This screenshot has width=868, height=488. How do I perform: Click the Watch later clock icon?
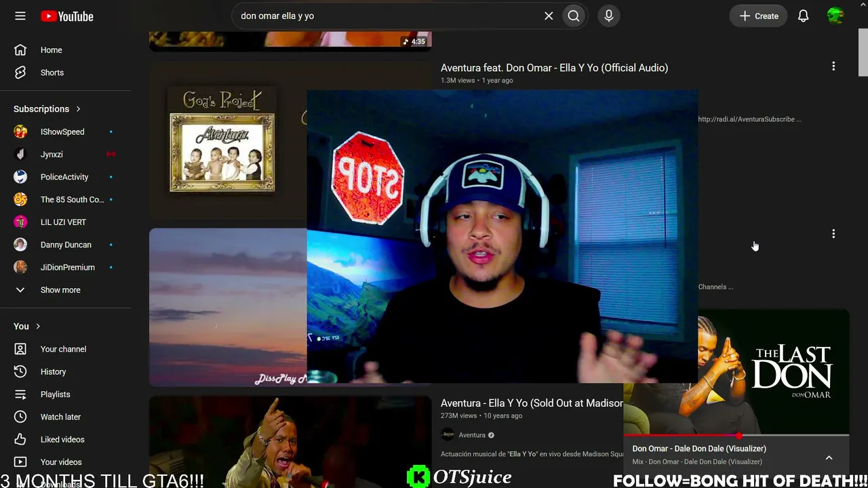pyautogui.click(x=20, y=417)
